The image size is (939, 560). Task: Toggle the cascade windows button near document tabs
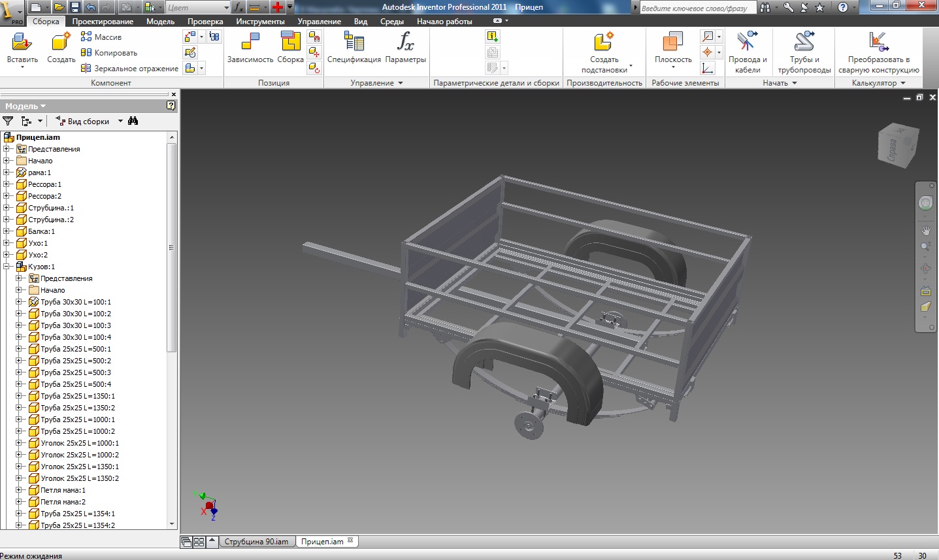pyautogui.click(x=187, y=542)
